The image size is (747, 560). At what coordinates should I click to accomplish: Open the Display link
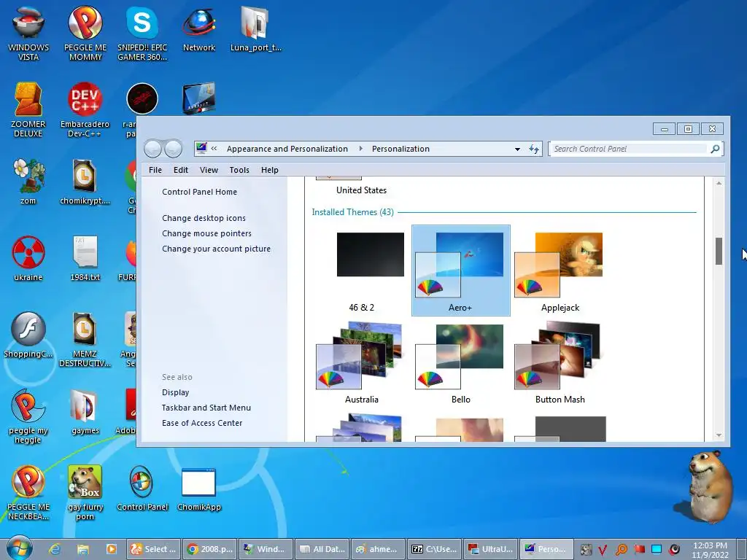175,392
